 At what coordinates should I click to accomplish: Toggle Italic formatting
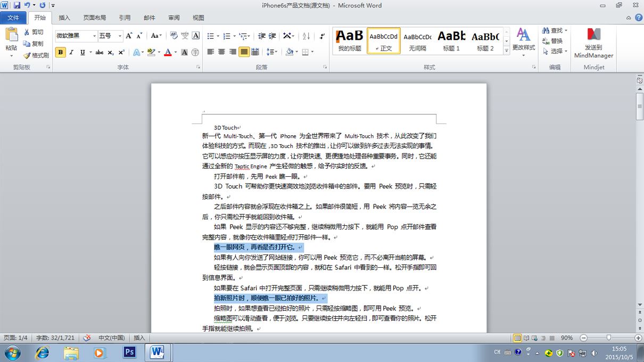[71, 52]
